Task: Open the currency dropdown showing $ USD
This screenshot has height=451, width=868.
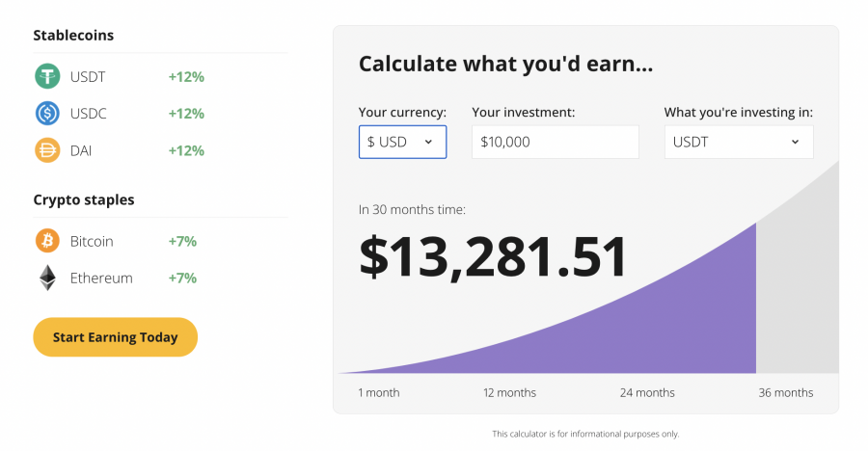Action: (402, 142)
